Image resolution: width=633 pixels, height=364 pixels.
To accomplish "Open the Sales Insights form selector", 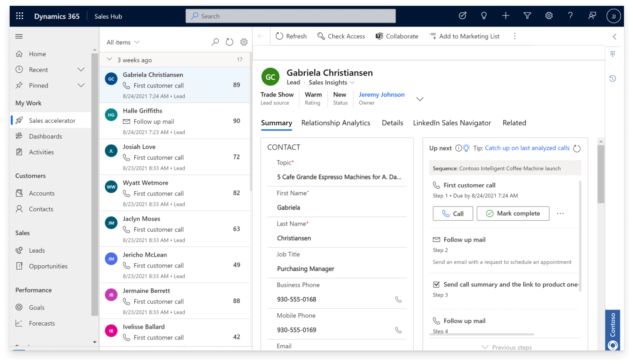I will (x=332, y=83).
